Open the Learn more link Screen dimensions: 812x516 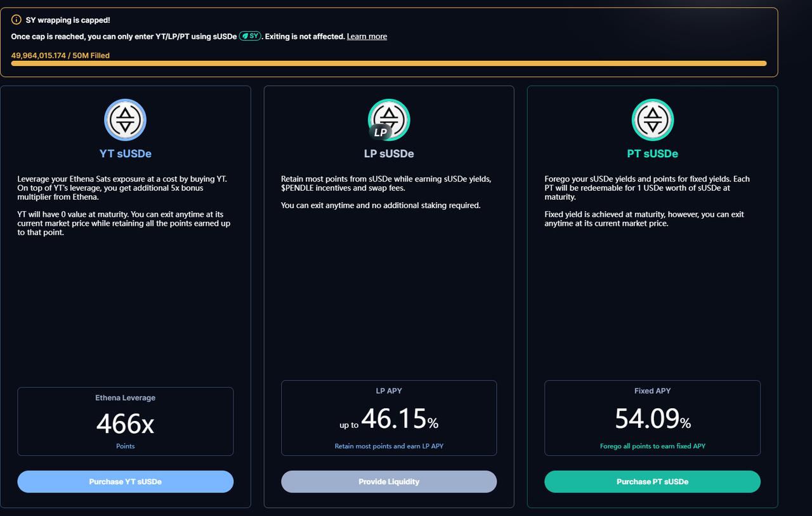367,37
